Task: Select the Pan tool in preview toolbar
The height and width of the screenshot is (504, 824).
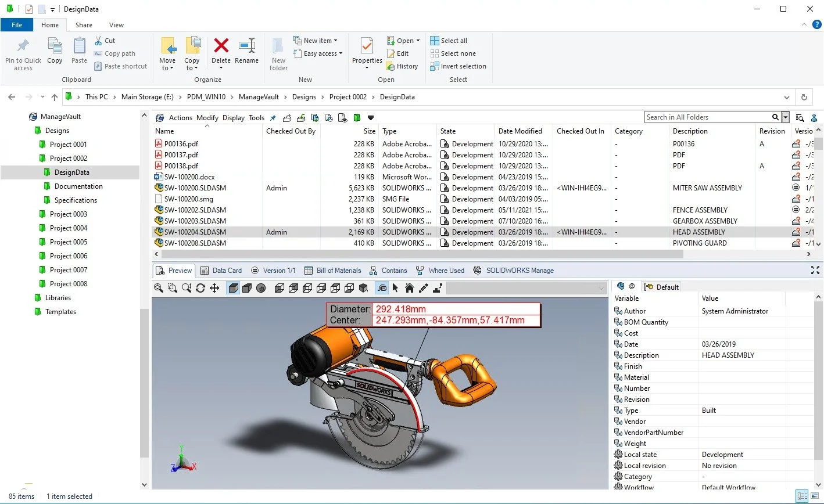Action: click(x=214, y=288)
